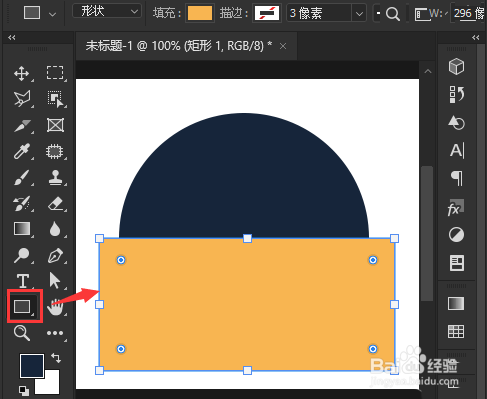
Task: Select the Eraser tool
Action: [55, 204]
